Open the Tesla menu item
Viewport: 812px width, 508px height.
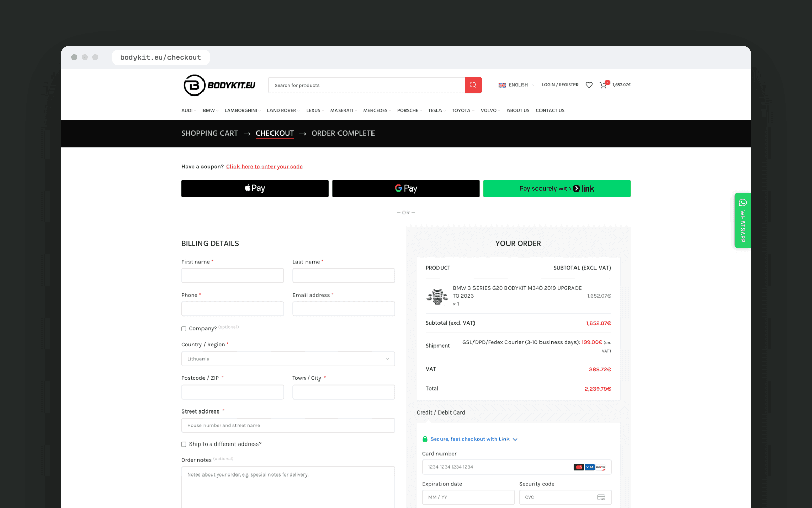(x=436, y=110)
